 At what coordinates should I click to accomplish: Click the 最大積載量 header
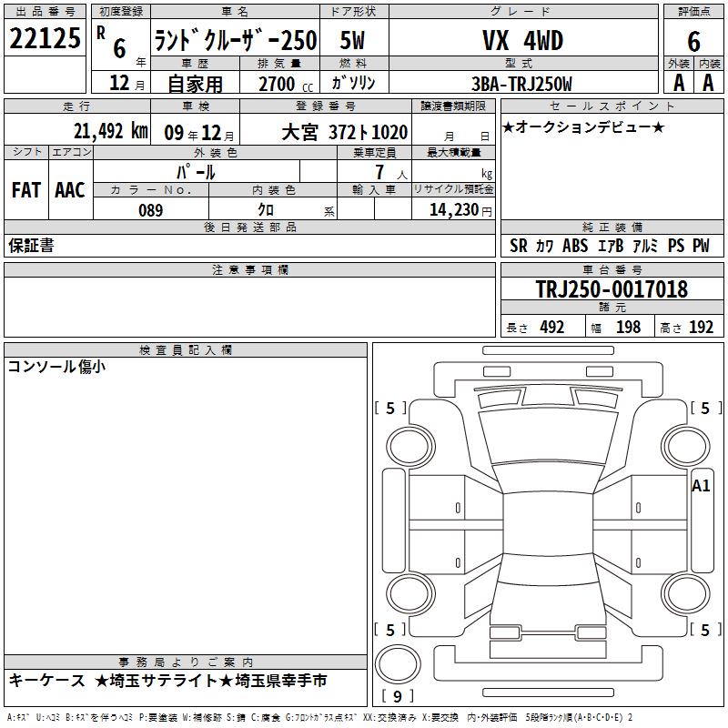coord(453,152)
